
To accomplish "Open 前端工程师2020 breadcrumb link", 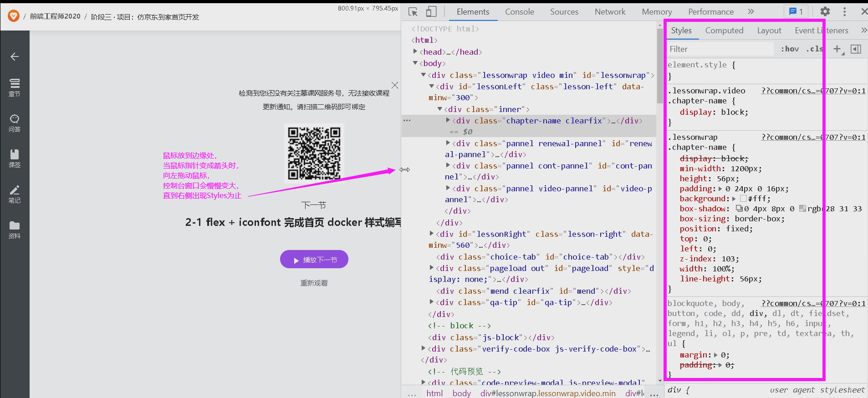I will tap(55, 16).
